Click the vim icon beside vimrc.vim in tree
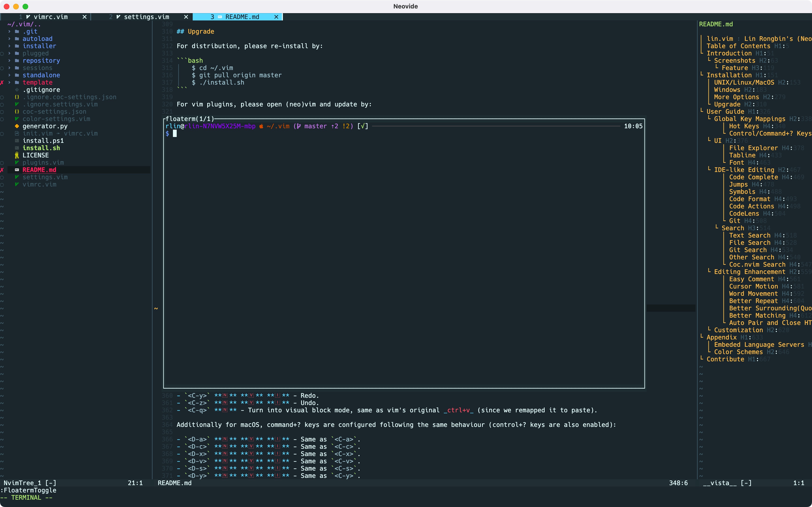The width and height of the screenshot is (812, 507). (x=17, y=184)
